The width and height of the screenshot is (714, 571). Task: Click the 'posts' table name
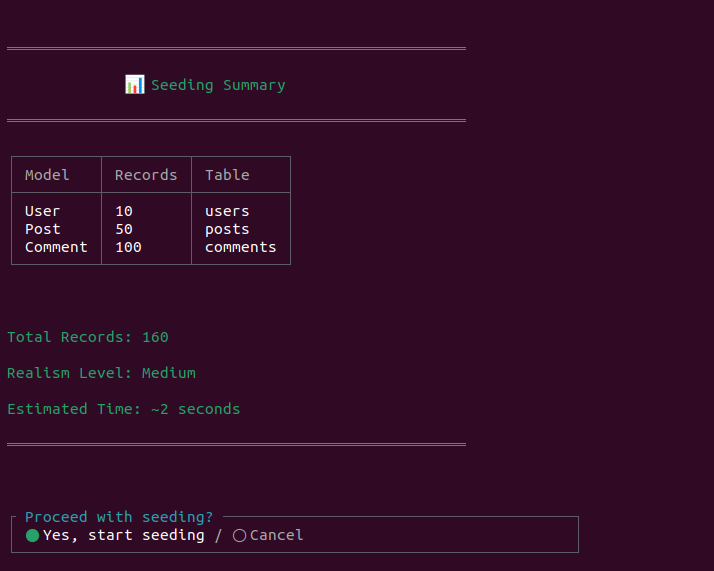(x=227, y=229)
